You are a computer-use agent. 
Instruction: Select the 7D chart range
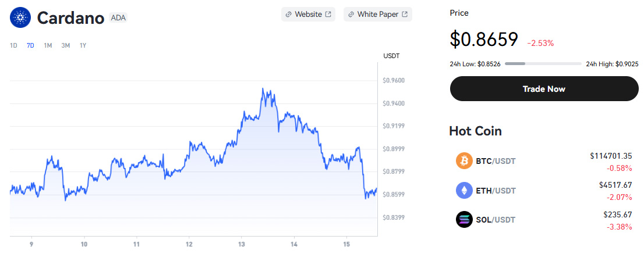click(30, 45)
